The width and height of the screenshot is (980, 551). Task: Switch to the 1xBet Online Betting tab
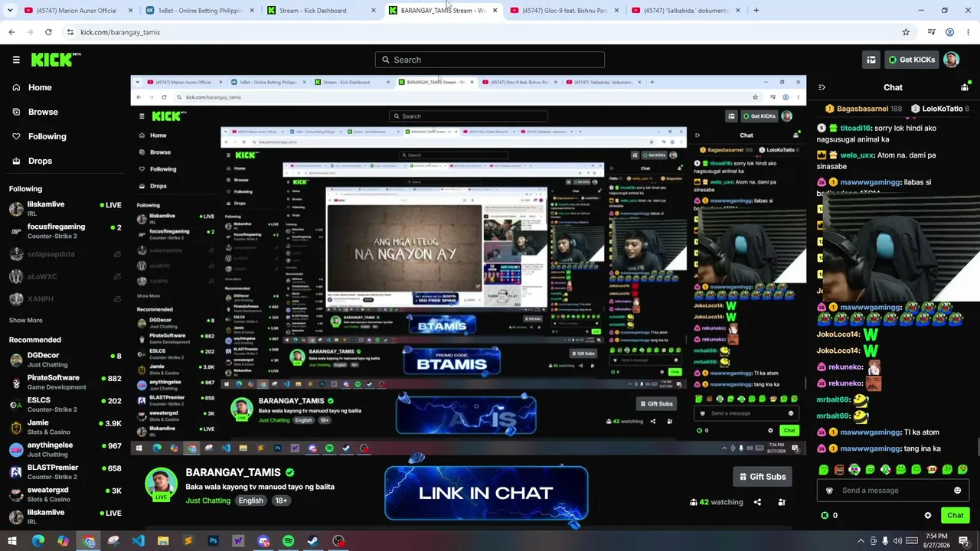[200, 11]
